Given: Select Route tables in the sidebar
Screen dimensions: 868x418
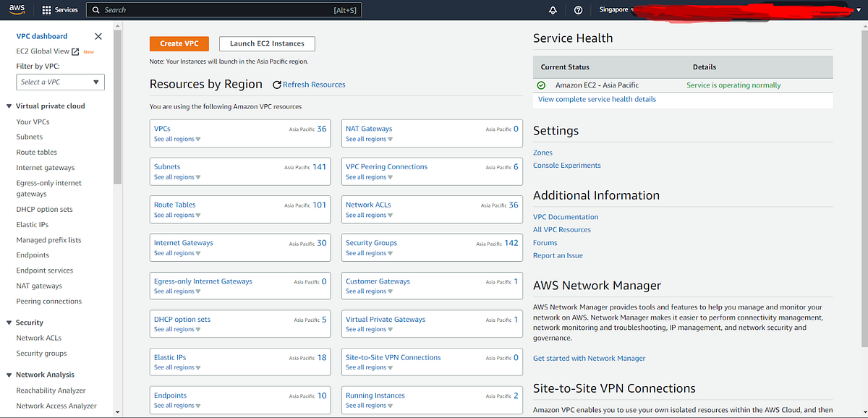Looking at the screenshot, I should 37,153.
